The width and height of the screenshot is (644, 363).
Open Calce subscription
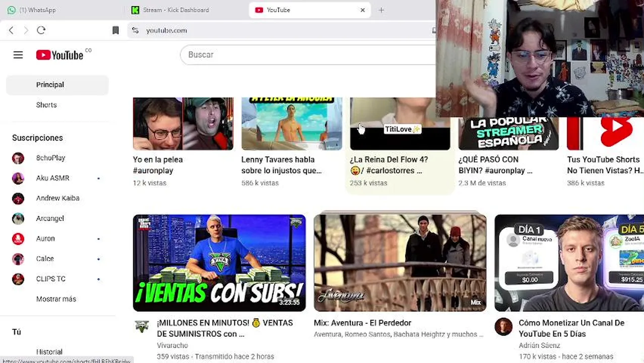[57, 259]
